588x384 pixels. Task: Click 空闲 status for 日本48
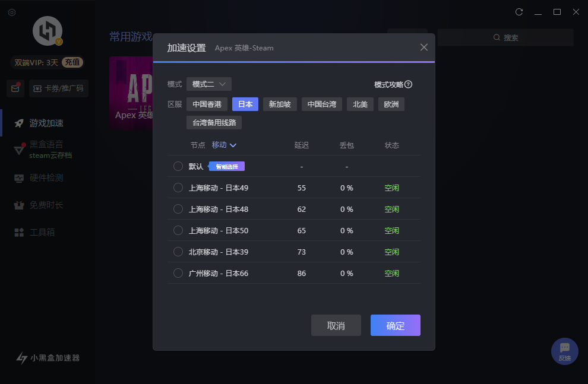point(391,209)
